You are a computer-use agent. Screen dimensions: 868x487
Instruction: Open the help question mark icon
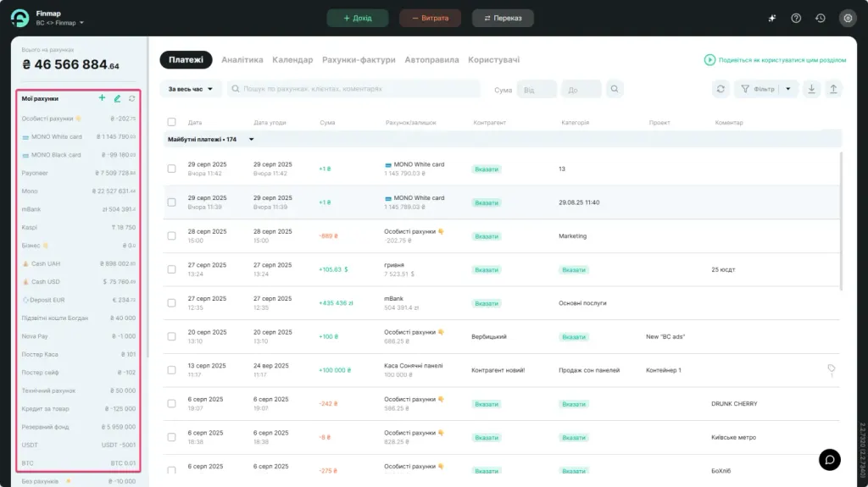(796, 19)
